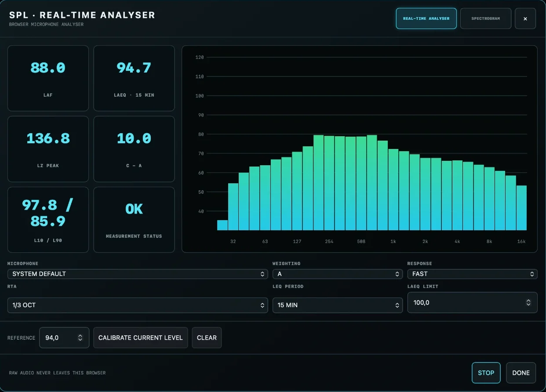This screenshot has height=392, width=546.
Task: Click the 254 frequency axis label
Action: 329,242
